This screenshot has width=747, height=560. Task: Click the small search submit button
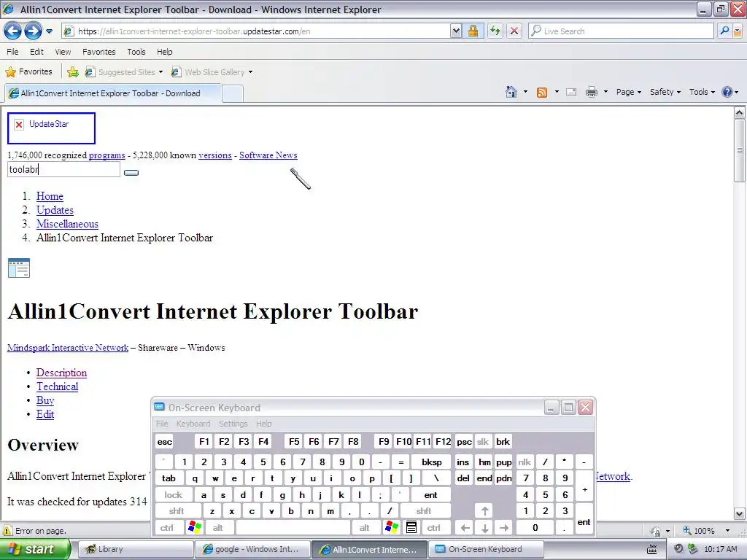pos(131,172)
